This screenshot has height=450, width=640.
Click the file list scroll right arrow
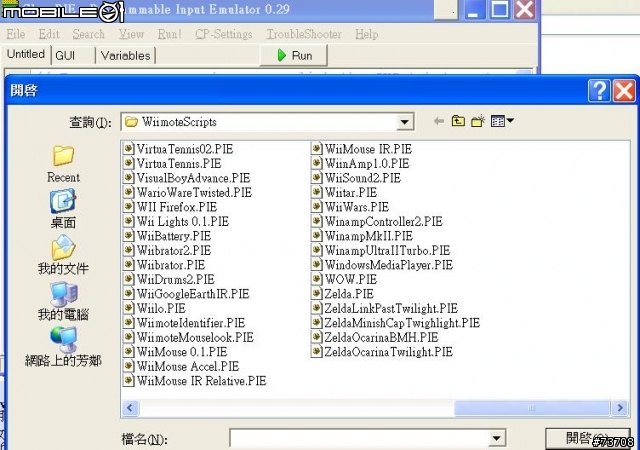tap(620, 408)
